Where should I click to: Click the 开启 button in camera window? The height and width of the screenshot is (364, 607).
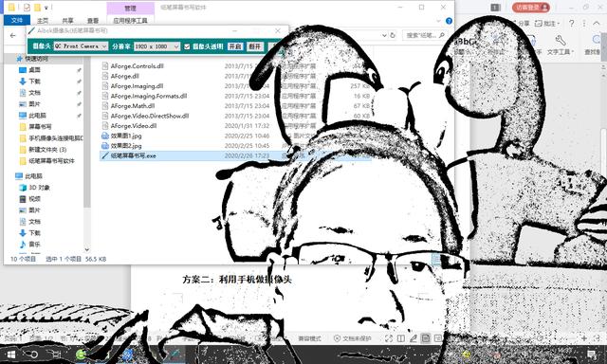pyautogui.click(x=235, y=46)
